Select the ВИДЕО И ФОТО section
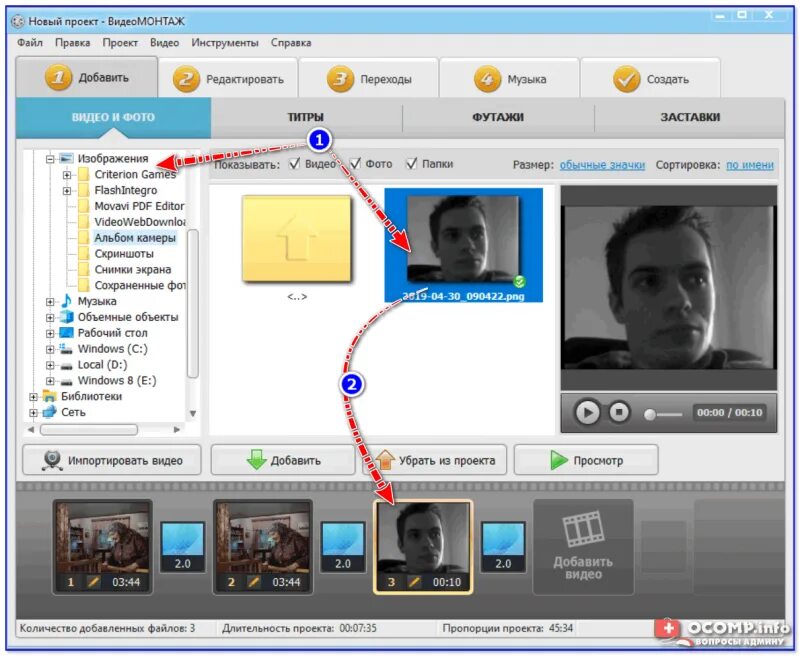 [113, 117]
